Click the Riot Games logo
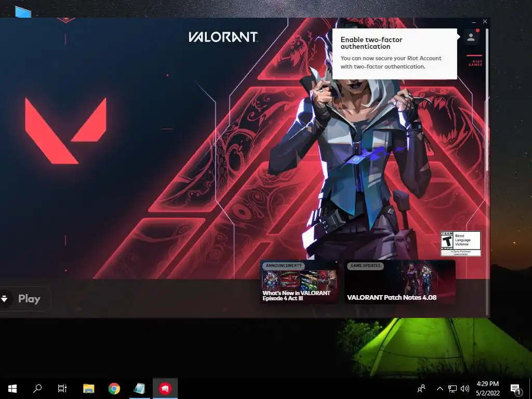Screen dimensions: 532x399 pyautogui.click(x=475, y=60)
